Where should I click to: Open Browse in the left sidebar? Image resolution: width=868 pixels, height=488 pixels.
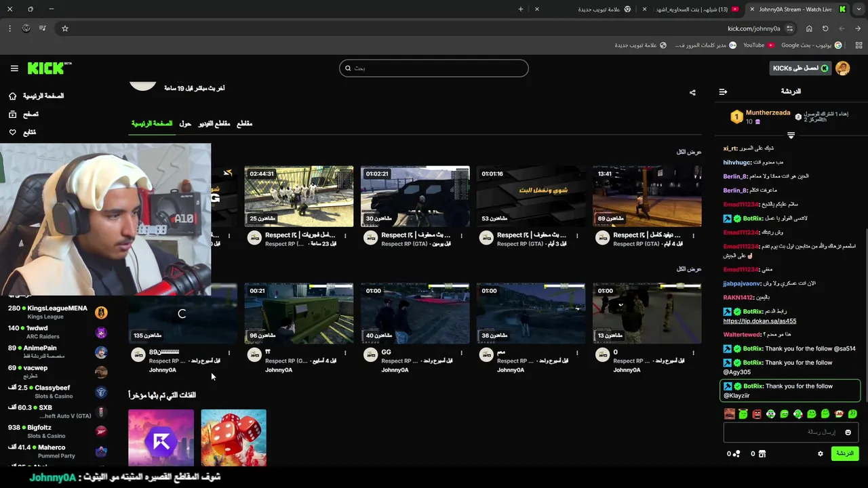[x=24, y=115]
